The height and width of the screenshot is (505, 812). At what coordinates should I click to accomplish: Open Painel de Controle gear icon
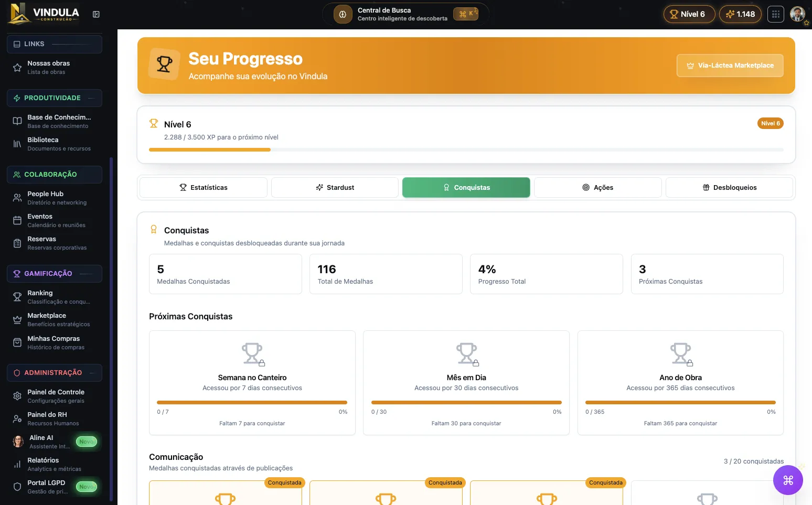[17, 396]
